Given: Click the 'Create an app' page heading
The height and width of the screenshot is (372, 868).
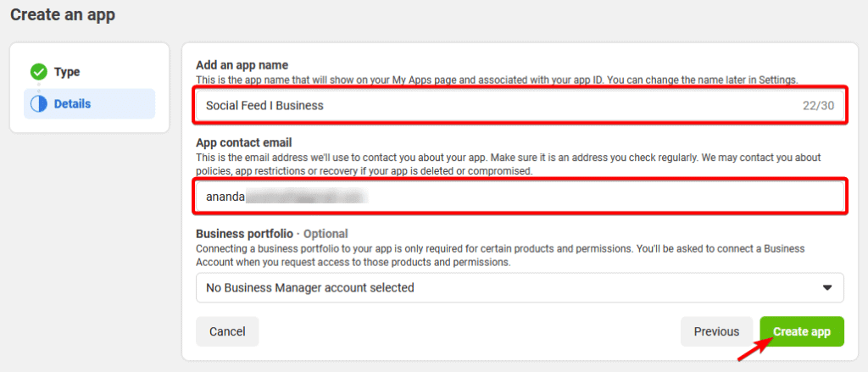Looking at the screenshot, I should [63, 14].
